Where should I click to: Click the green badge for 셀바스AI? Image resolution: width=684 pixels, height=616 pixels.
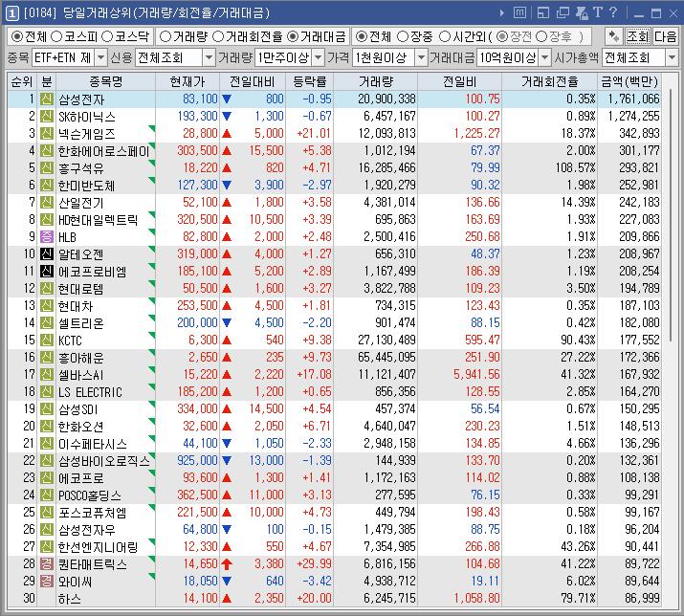tap(47, 374)
